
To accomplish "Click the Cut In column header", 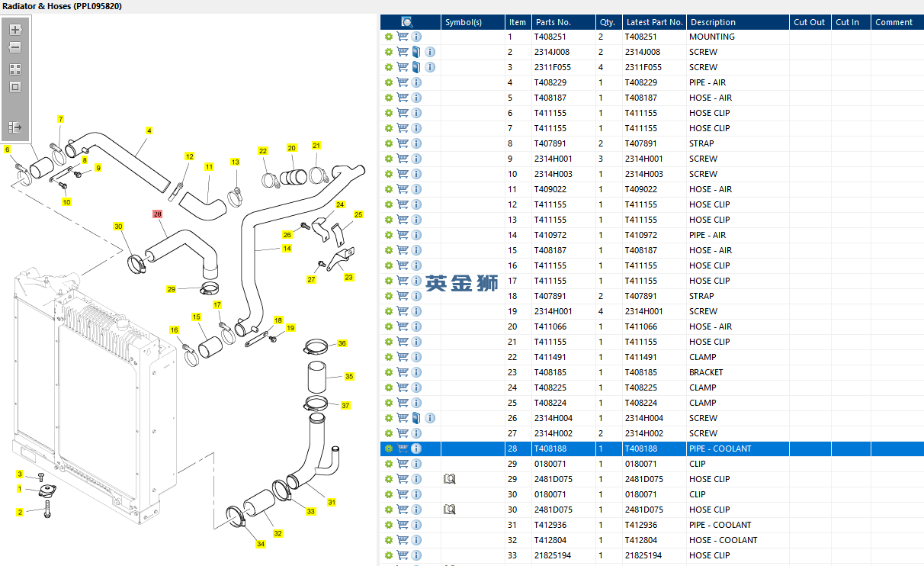I will (x=852, y=22).
